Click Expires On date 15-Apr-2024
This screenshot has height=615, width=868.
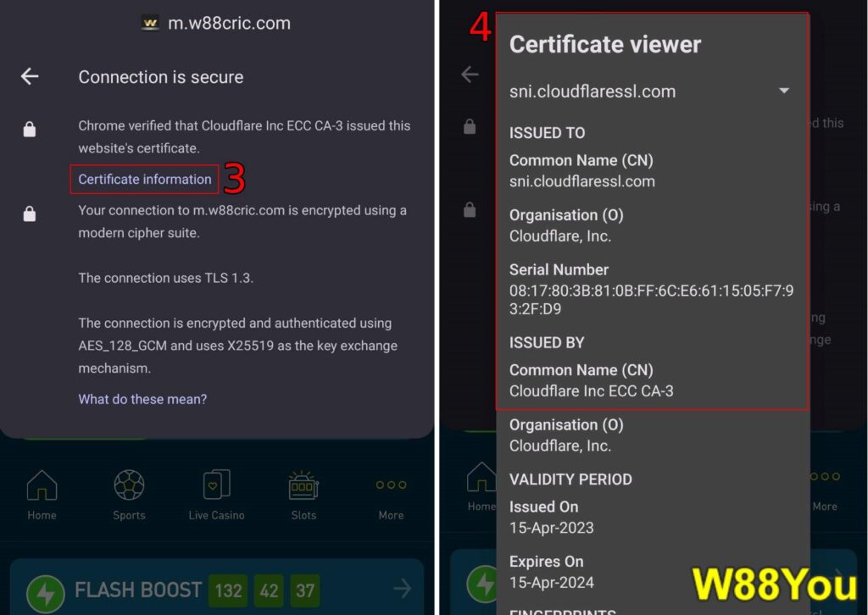tap(551, 582)
